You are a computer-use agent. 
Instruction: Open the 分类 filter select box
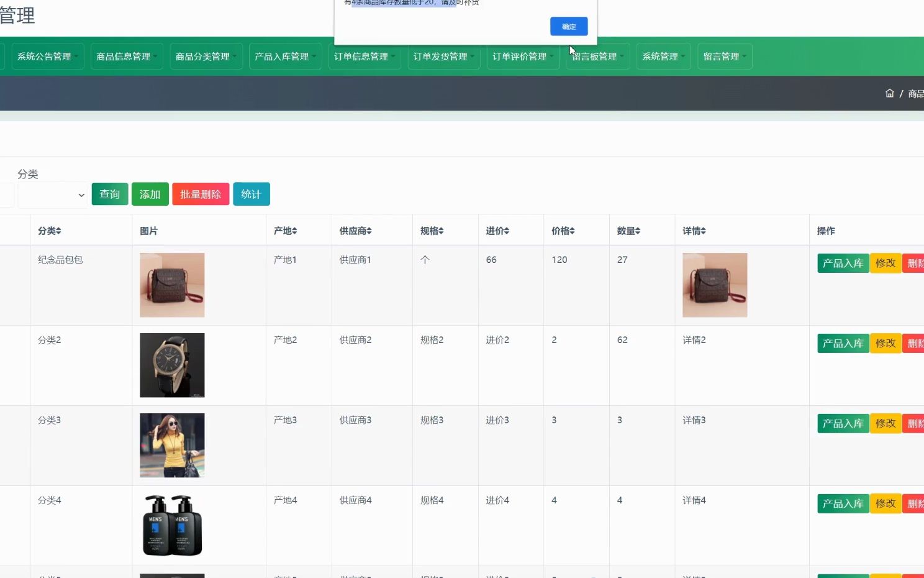click(x=53, y=195)
